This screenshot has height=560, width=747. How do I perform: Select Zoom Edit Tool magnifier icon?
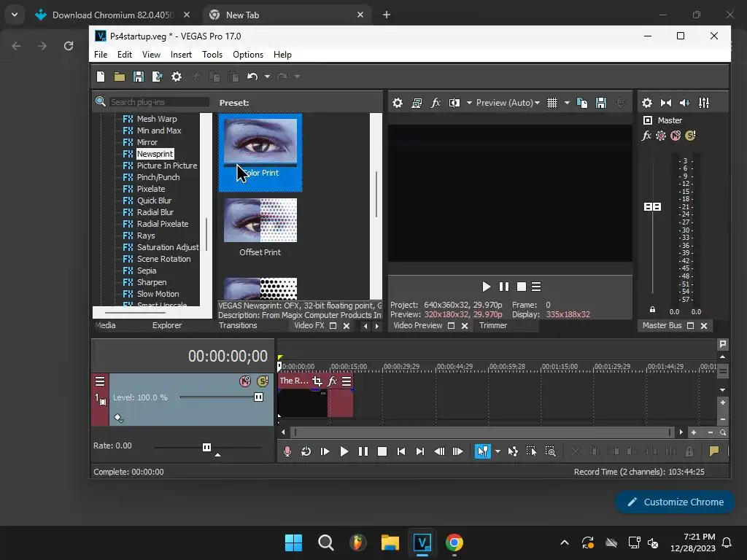point(550,451)
